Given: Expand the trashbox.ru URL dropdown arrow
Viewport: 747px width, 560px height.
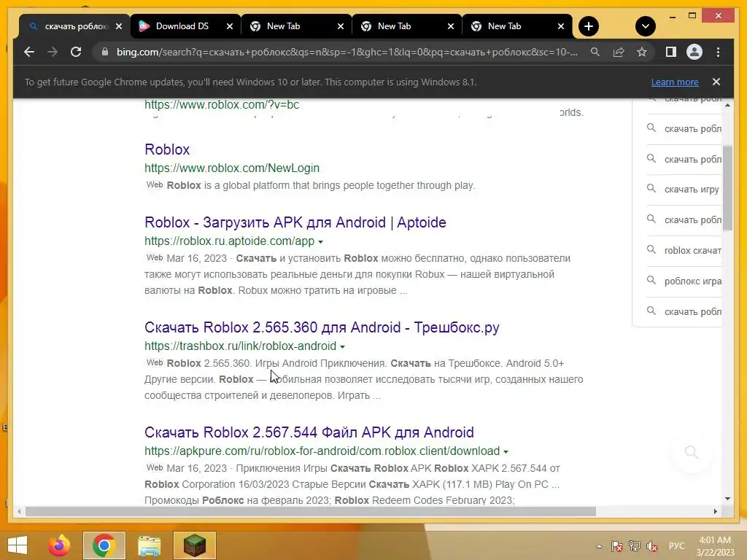Looking at the screenshot, I should click(343, 346).
